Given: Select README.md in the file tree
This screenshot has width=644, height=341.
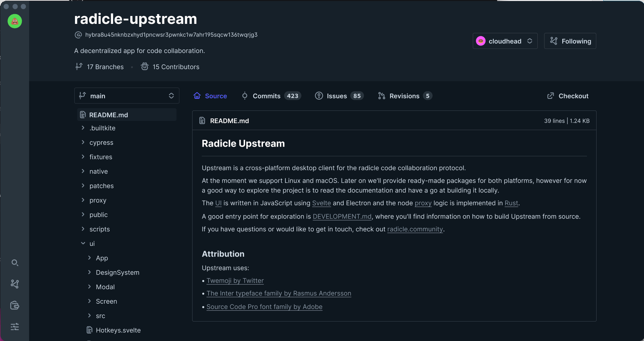Looking at the screenshot, I should click(109, 115).
